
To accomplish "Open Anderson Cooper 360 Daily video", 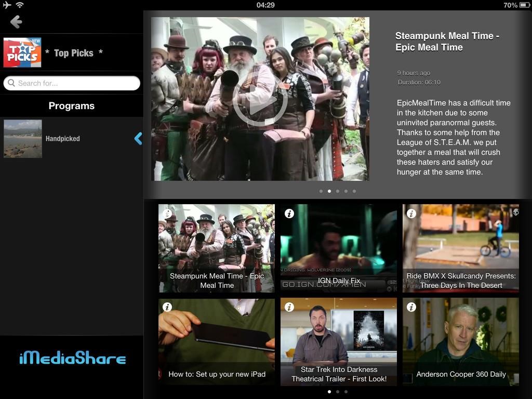I will [x=461, y=342].
